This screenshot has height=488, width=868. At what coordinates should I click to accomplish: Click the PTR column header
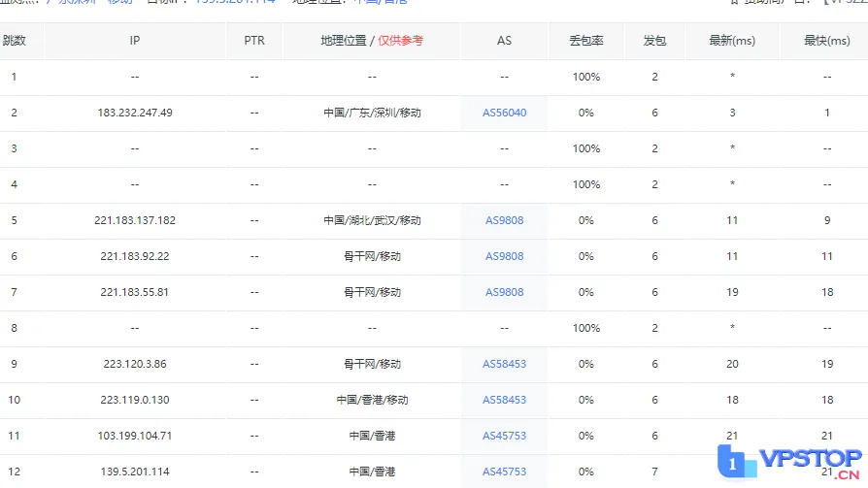tap(254, 41)
